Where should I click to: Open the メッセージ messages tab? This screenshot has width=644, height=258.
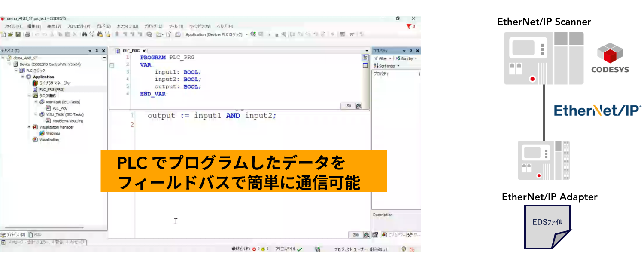tap(43, 243)
